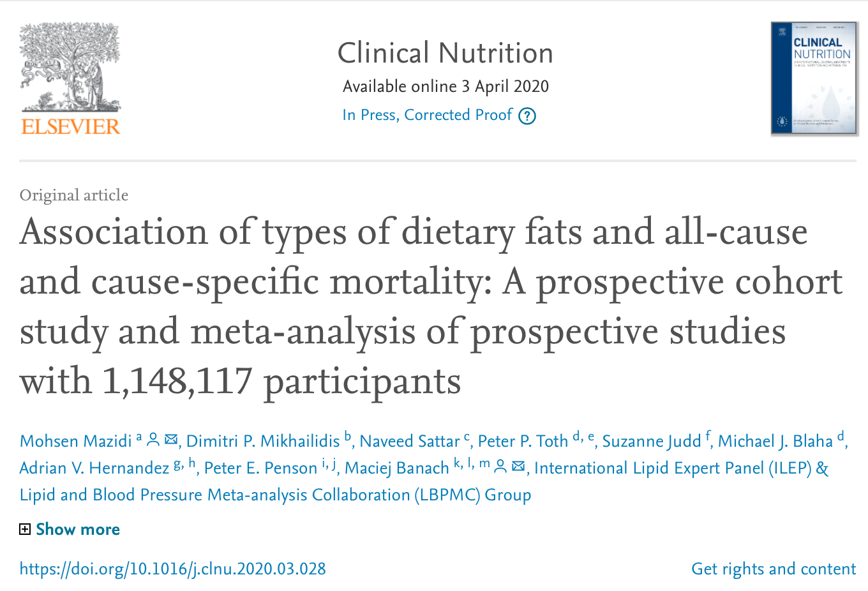868x591 pixels.
Task: Open the In Press, Corrected Proof link
Action: 427,115
